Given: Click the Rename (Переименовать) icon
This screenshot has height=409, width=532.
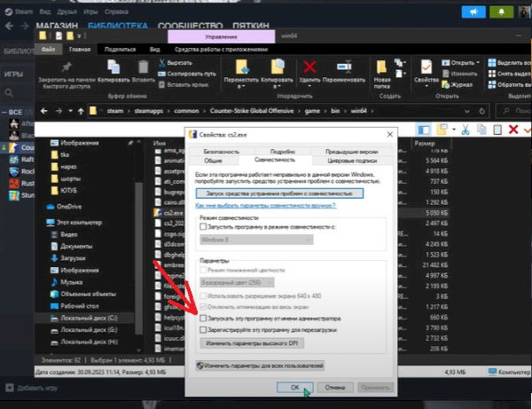Looking at the screenshot, I should 344,67.
